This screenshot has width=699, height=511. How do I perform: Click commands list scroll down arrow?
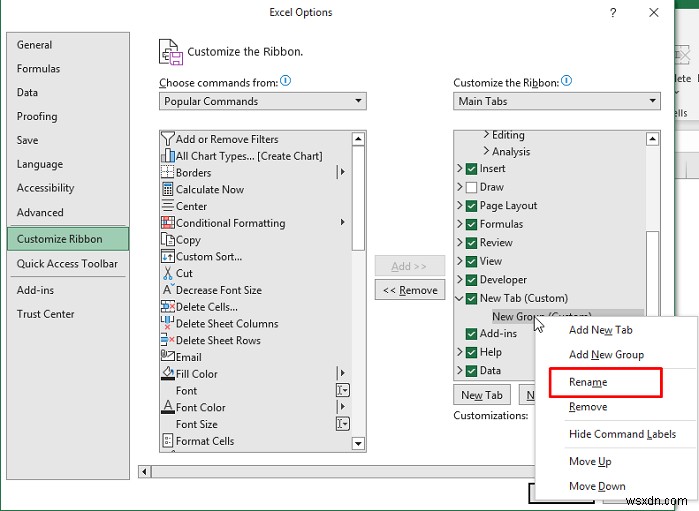[x=358, y=444]
